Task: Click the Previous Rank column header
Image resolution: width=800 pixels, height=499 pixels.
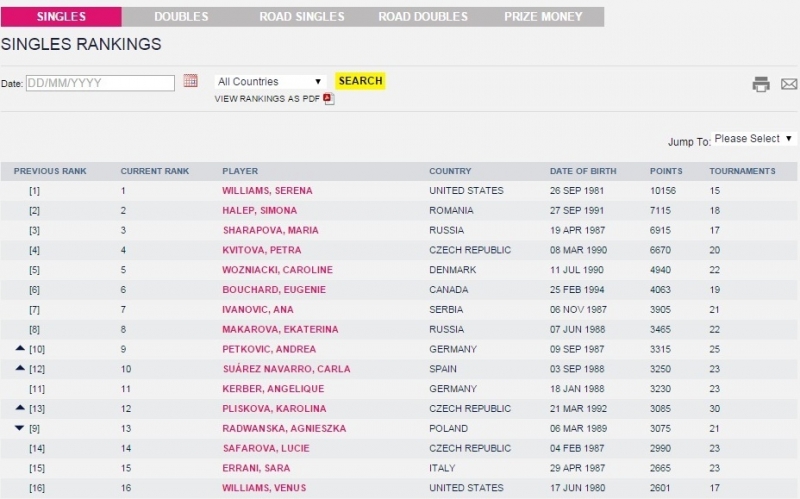Action: pyautogui.click(x=50, y=171)
